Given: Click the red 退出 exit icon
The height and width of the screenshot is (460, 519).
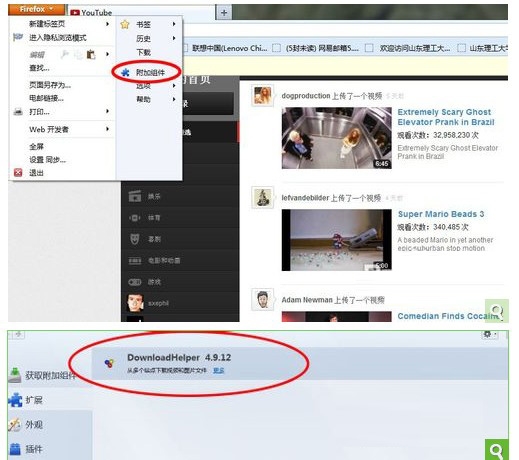Looking at the screenshot, I should (18, 172).
